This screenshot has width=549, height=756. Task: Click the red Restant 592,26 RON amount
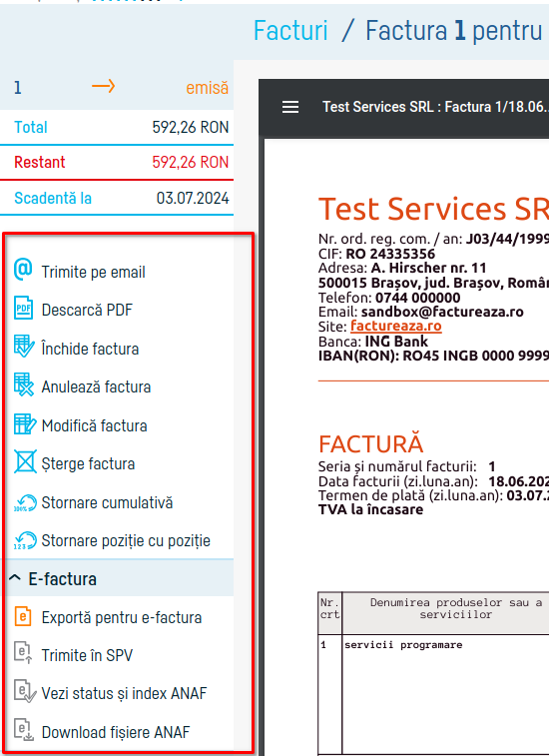click(191, 162)
